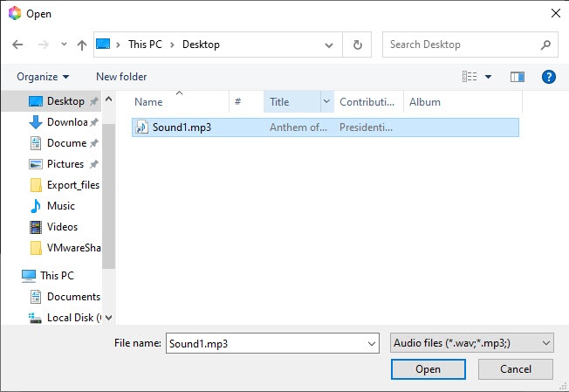The height and width of the screenshot is (392, 569).
Task: Open the Help question mark icon
Action: pyautogui.click(x=549, y=77)
